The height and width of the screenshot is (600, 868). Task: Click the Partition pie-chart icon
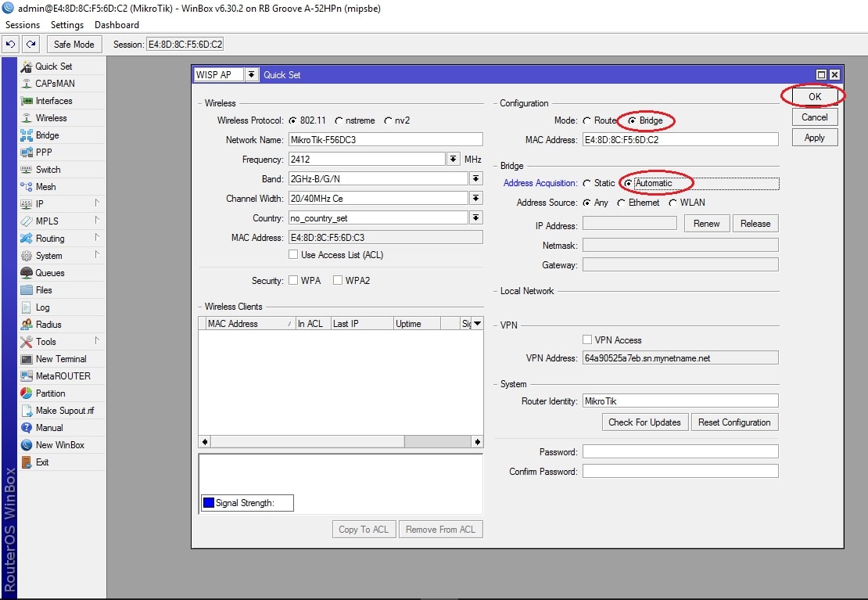[x=26, y=393]
